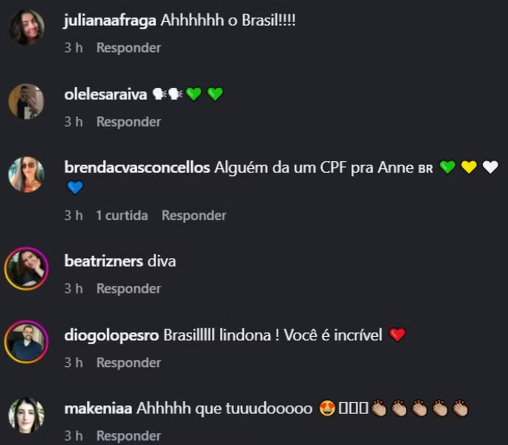The width and height of the screenshot is (508, 445).
Task: Open olelesaraiva's profile avatar
Action: [x=26, y=101]
